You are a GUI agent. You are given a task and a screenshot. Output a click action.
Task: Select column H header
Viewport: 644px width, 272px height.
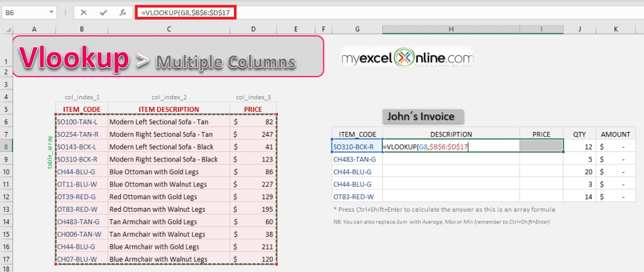pos(451,29)
